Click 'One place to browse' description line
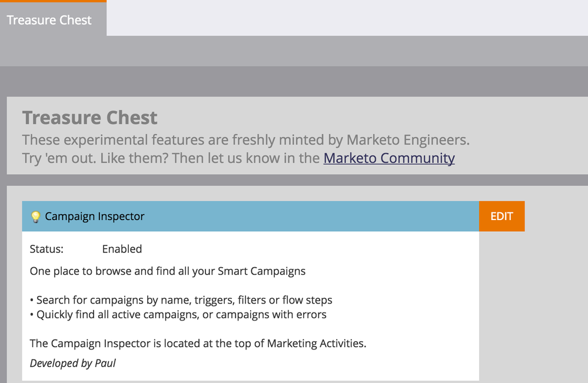 click(168, 271)
